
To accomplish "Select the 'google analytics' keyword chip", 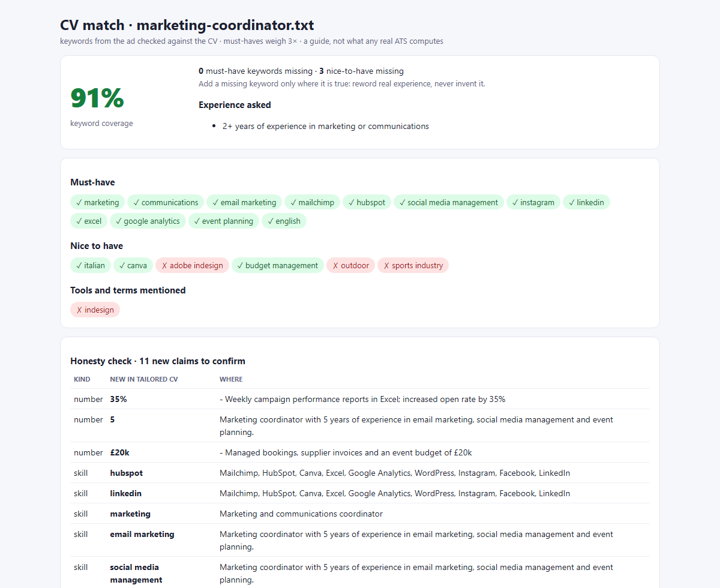I will pos(148,221).
